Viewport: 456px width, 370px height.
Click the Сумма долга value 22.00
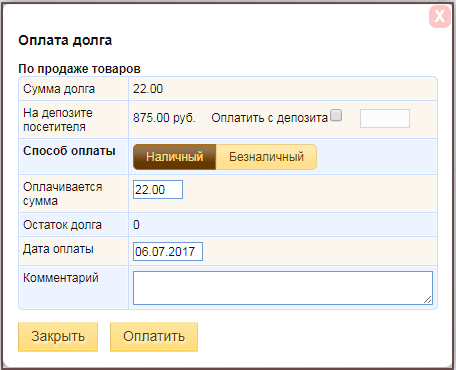point(148,89)
